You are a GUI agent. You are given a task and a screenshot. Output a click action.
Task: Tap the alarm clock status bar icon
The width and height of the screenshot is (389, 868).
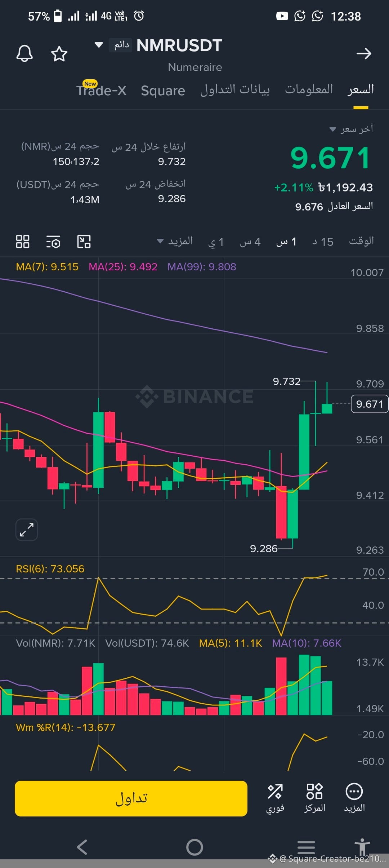139,16
